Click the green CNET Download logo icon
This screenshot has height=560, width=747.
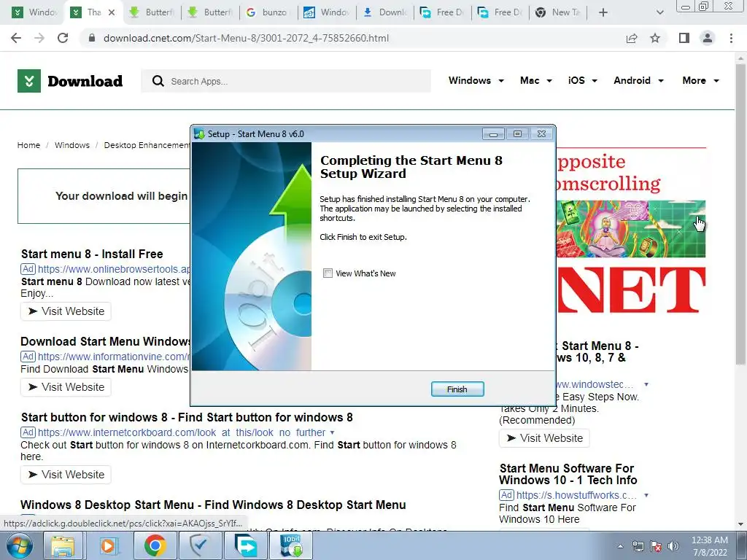click(x=29, y=81)
